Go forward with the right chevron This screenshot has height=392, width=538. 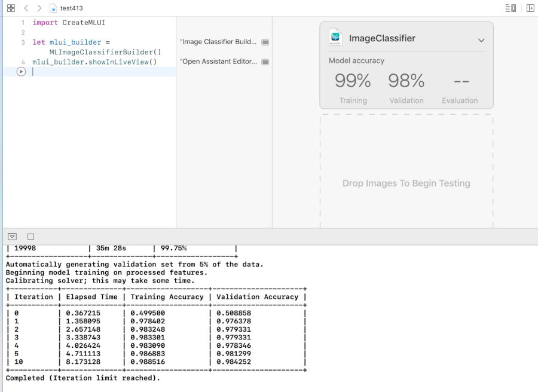click(x=39, y=8)
